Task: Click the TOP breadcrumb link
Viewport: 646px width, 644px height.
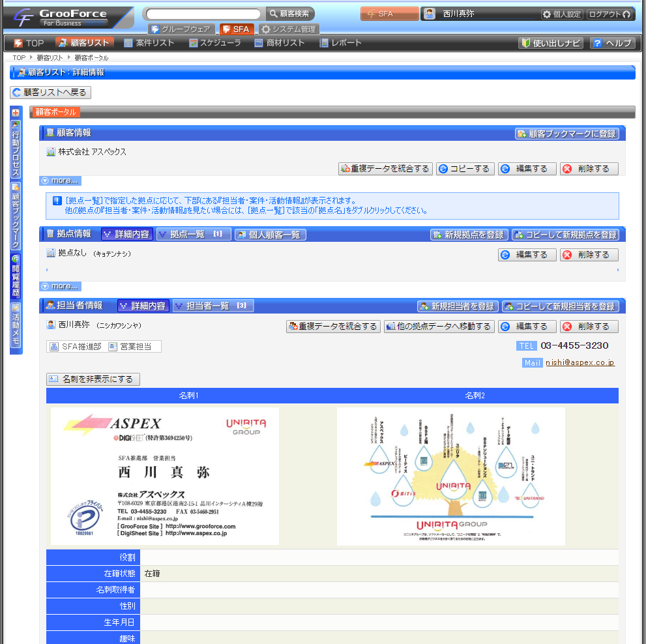Action: [x=19, y=57]
